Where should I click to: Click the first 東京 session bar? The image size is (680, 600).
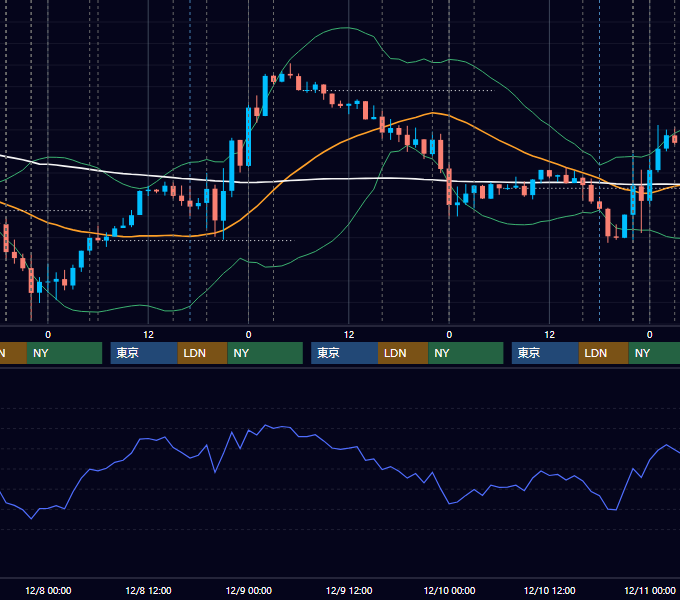pos(144,353)
